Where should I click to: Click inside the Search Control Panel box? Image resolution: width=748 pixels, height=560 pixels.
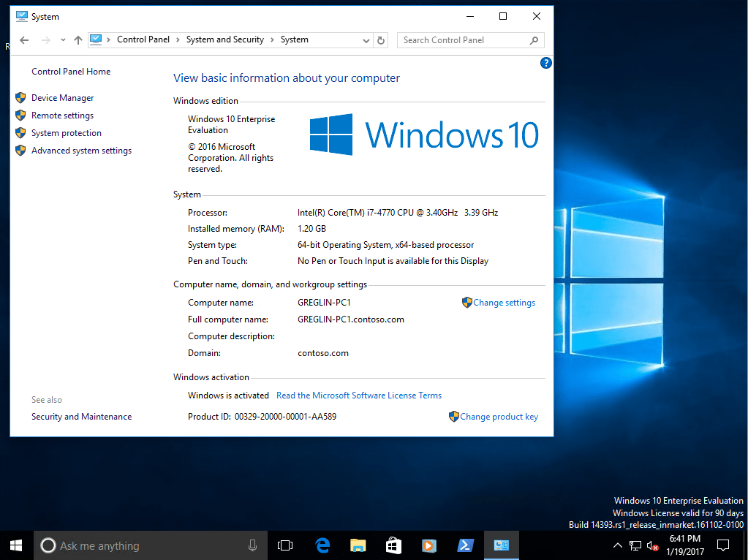point(461,39)
